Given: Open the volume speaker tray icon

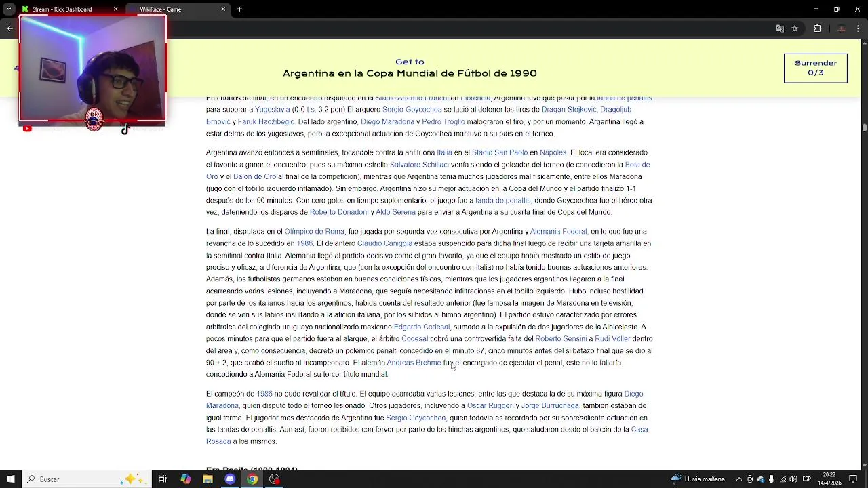Looking at the screenshot, I should click(793, 479).
